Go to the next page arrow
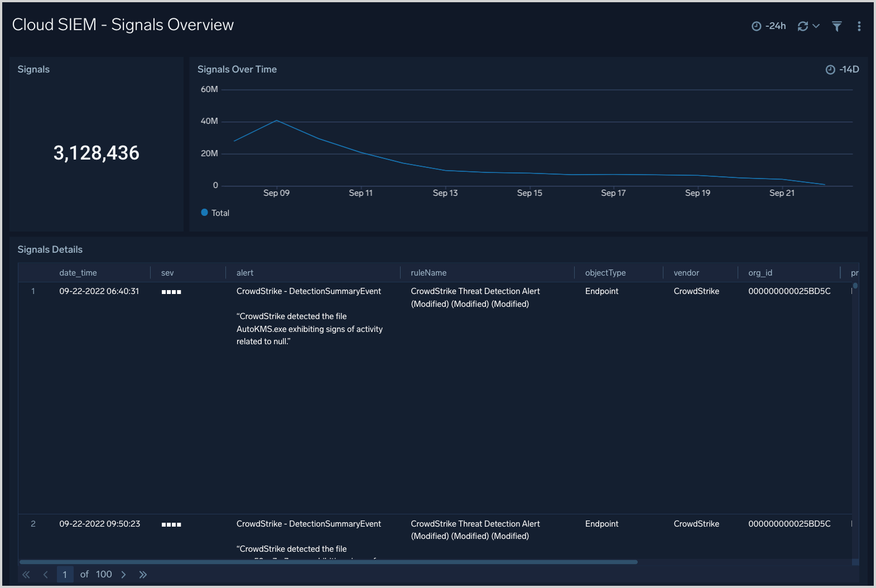The width and height of the screenshot is (876, 588). coord(124,575)
